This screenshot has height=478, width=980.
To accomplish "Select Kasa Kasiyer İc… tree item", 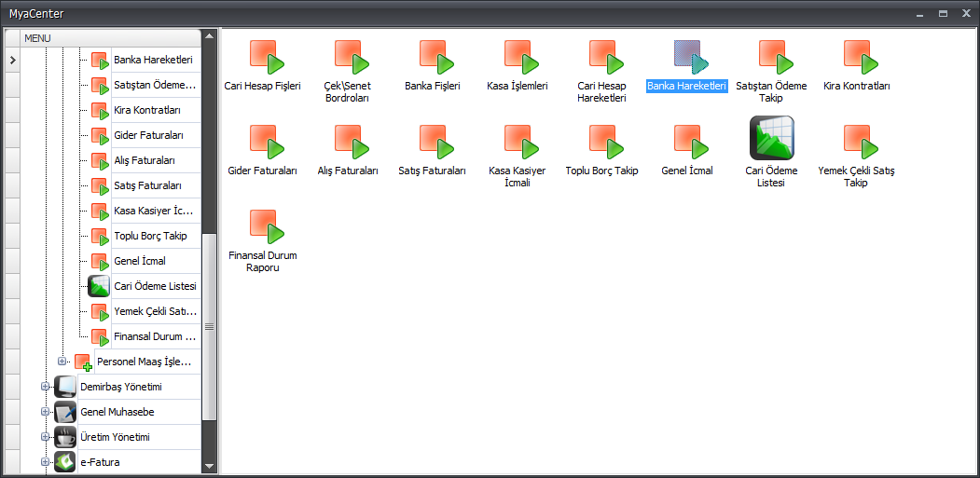I will point(154,211).
